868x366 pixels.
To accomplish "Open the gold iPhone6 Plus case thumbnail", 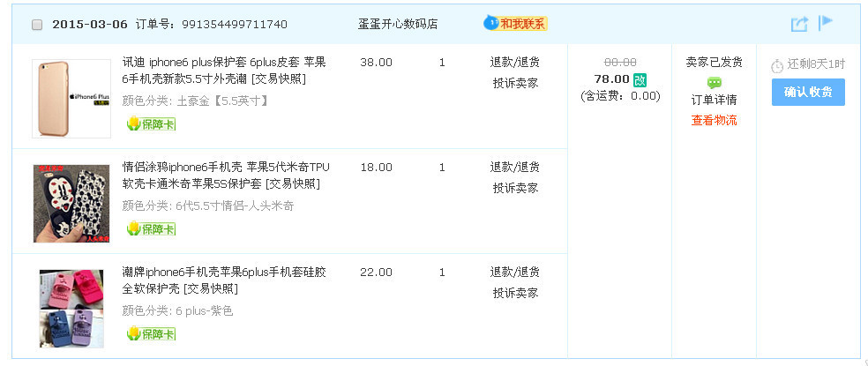I will tap(59, 99).
